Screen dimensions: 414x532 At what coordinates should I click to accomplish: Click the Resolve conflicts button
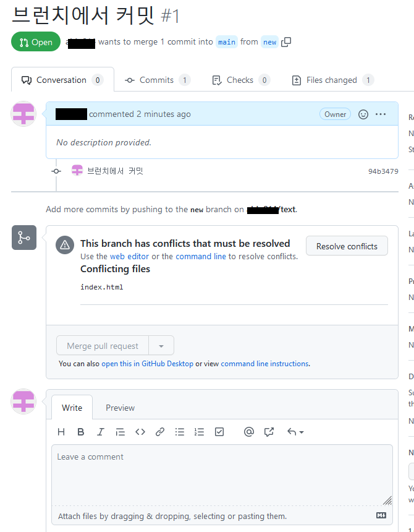347,246
